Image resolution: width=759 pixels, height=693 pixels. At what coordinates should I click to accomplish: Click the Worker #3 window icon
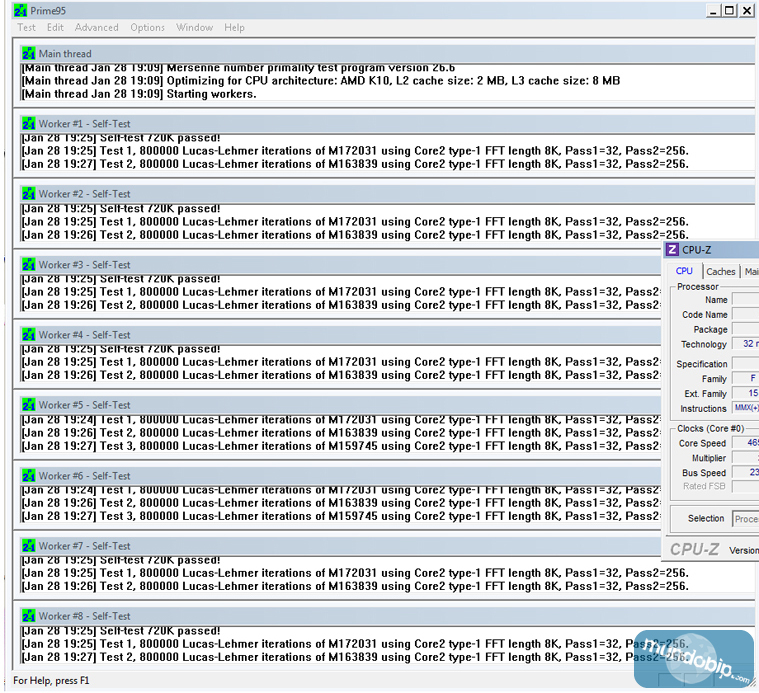29,265
